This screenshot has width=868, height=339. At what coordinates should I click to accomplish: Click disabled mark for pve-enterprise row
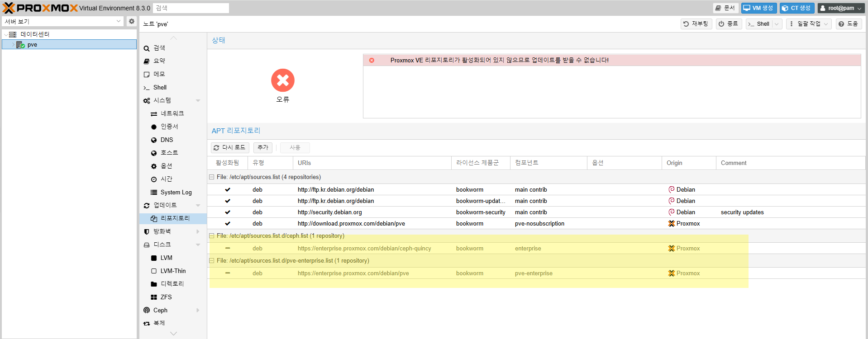coord(228,273)
